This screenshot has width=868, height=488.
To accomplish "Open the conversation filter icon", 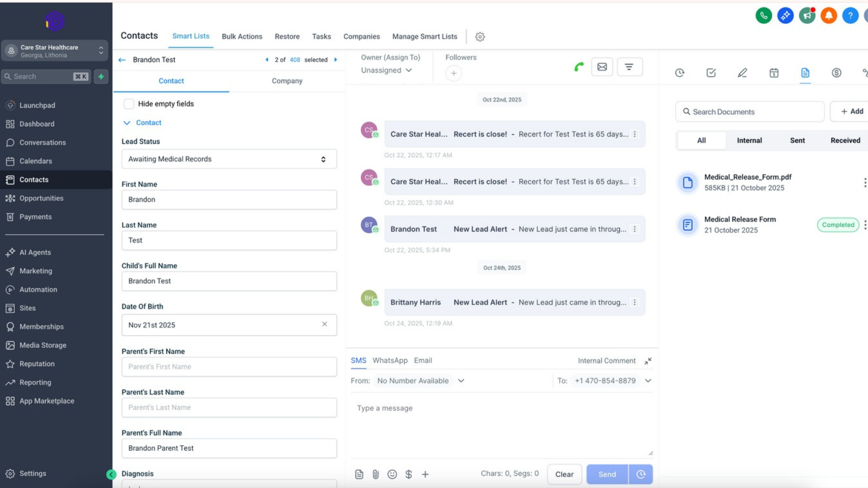I will (630, 66).
